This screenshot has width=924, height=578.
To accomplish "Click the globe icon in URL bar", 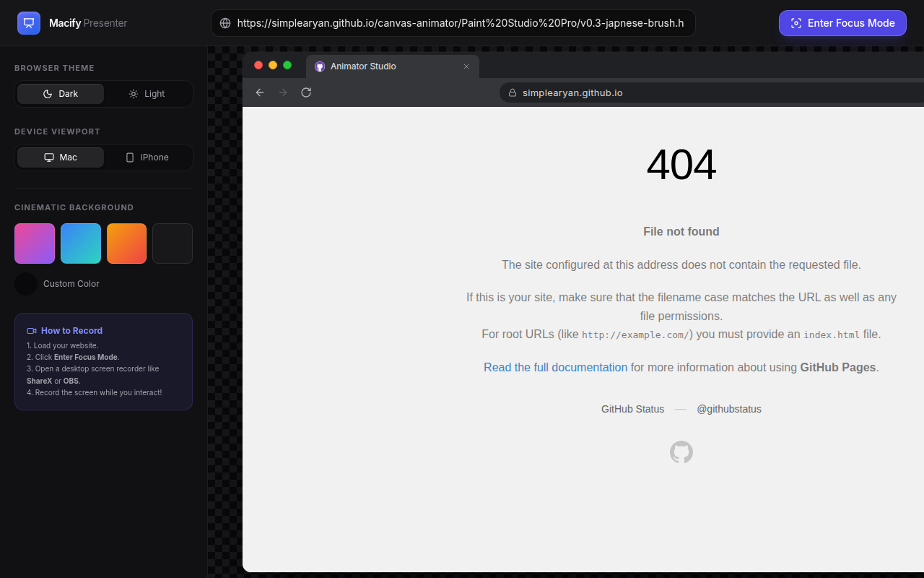I will click(x=225, y=23).
